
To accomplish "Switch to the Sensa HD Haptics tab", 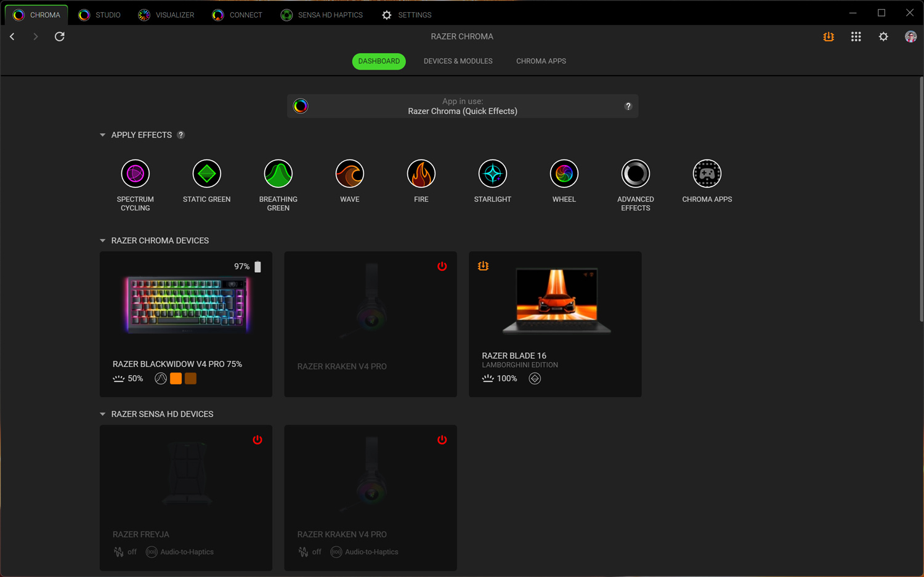I will pyautogui.click(x=322, y=15).
